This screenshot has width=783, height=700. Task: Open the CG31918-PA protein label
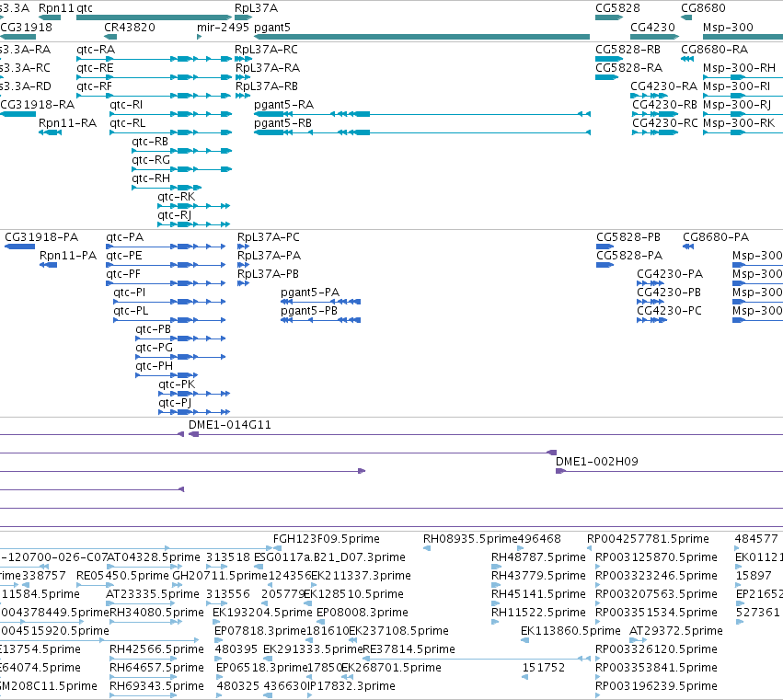(x=41, y=237)
